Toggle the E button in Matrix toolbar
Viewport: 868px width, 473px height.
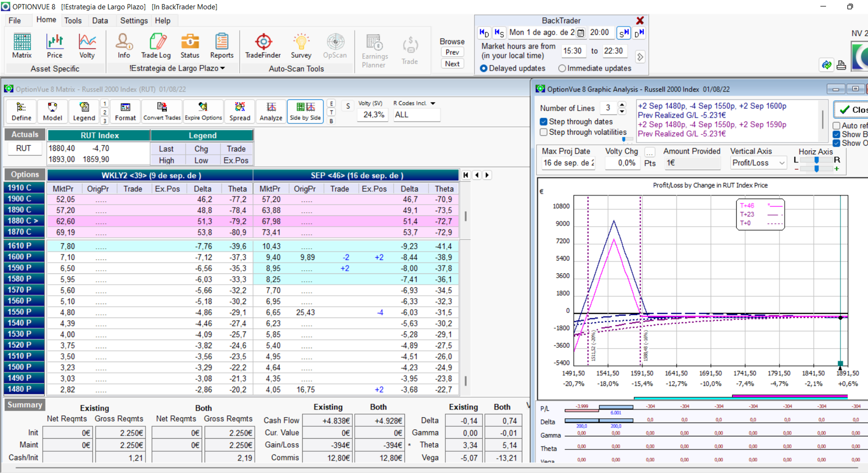[x=331, y=103]
